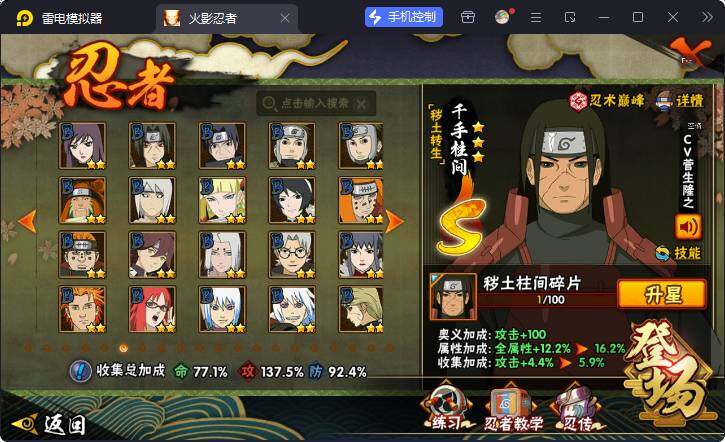Clear the search box with its X

tap(361, 103)
